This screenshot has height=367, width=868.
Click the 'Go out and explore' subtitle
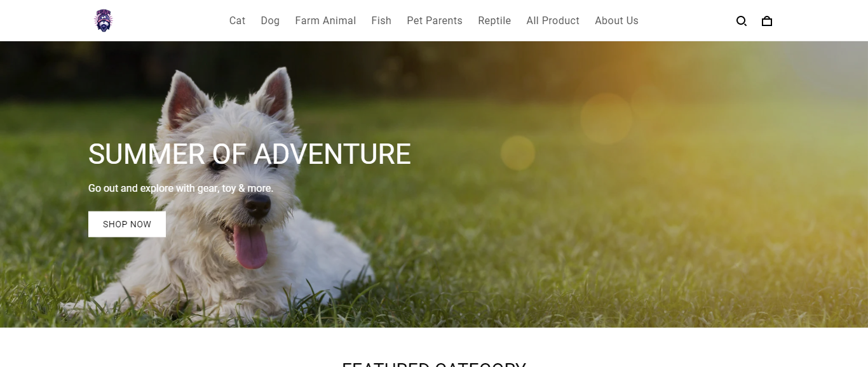[x=180, y=189]
